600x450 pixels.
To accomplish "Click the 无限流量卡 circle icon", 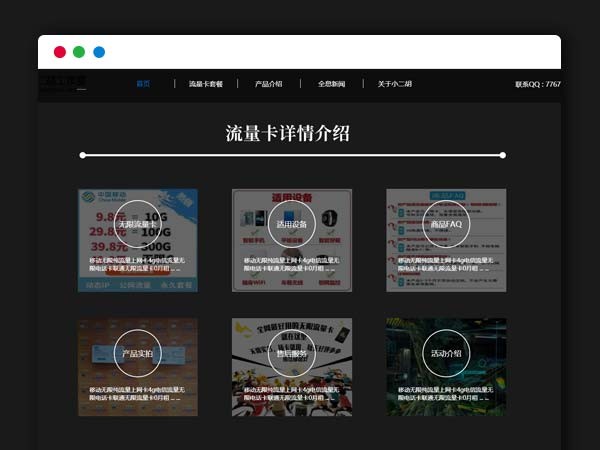I will pos(137,224).
